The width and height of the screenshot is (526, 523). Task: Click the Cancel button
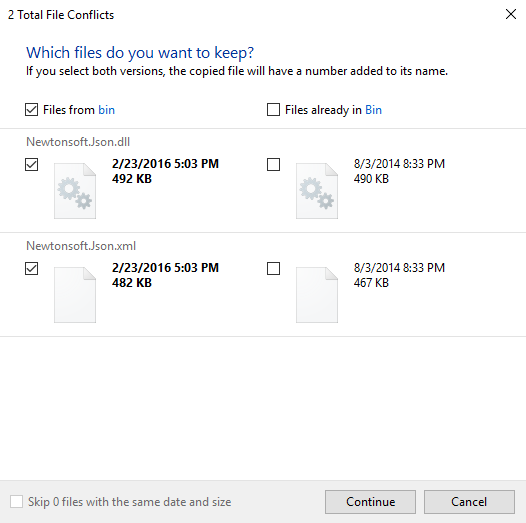pyautogui.click(x=469, y=502)
